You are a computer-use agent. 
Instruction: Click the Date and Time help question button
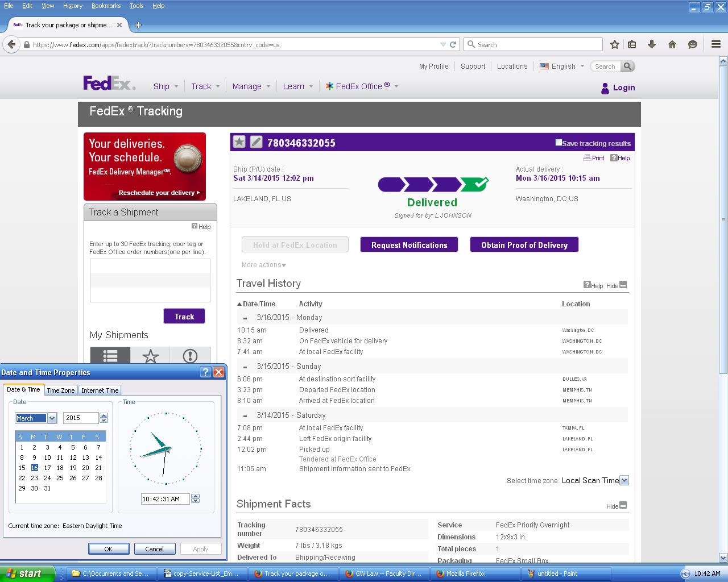click(206, 372)
